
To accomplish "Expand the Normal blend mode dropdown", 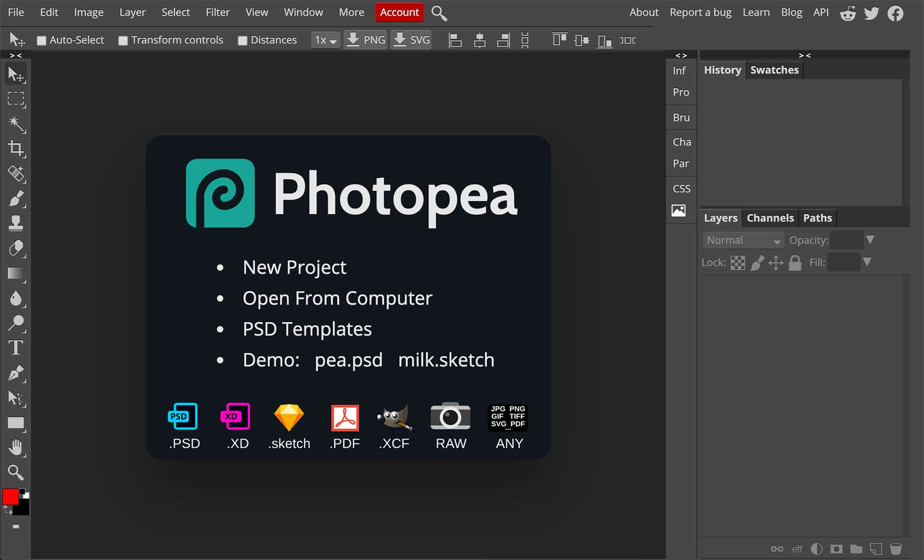I will [743, 240].
